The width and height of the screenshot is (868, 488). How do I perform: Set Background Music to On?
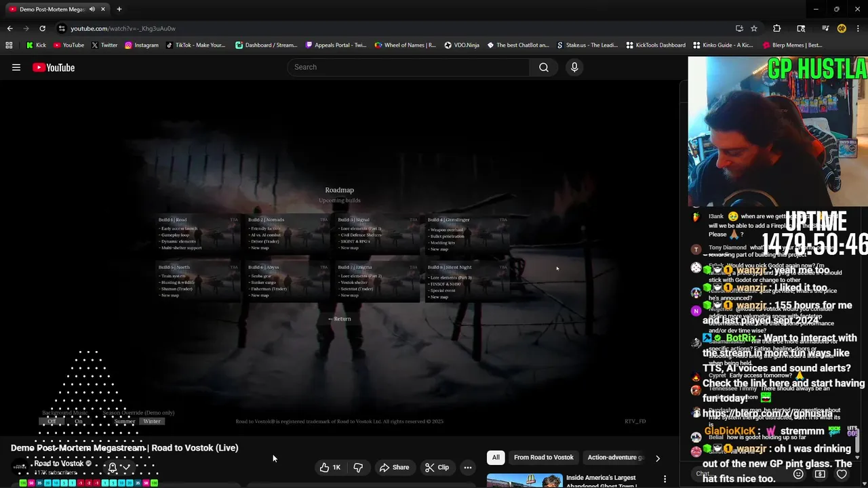tap(79, 421)
